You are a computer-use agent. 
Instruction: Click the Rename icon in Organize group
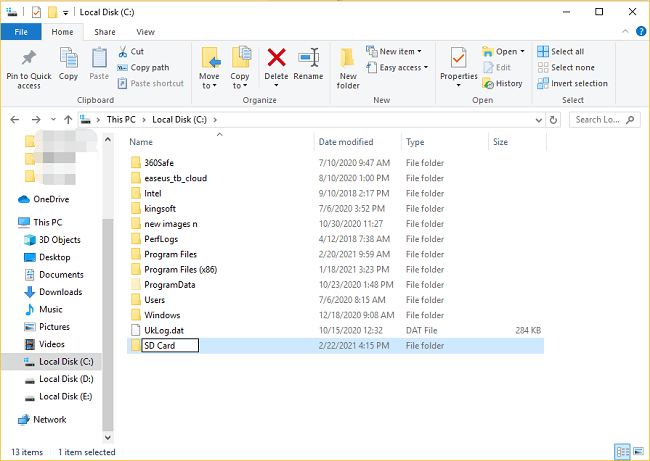pyautogui.click(x=308, y=57)
